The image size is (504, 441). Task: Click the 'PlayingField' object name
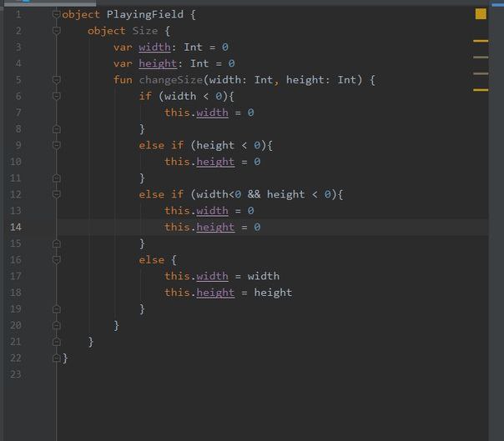coord(145,15)
